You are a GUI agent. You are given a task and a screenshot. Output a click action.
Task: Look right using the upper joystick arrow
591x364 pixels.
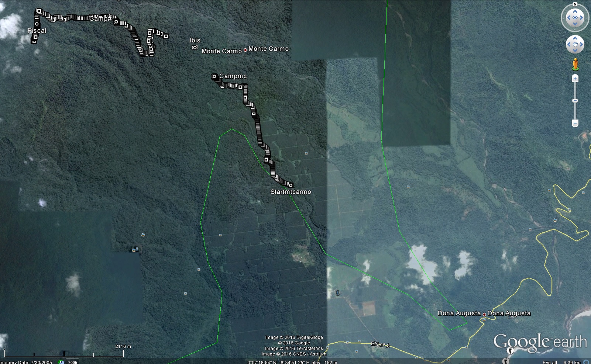click(x=581, y=18)
